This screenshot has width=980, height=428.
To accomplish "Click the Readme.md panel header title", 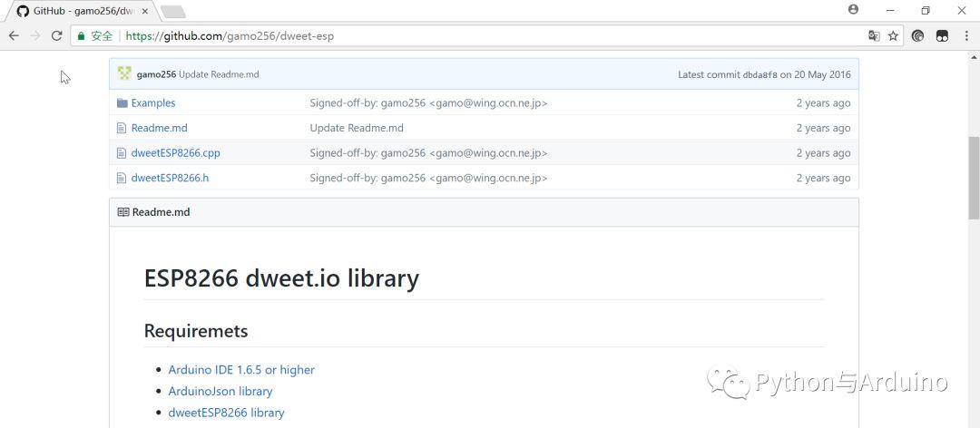I will click(x=161, y=212).
